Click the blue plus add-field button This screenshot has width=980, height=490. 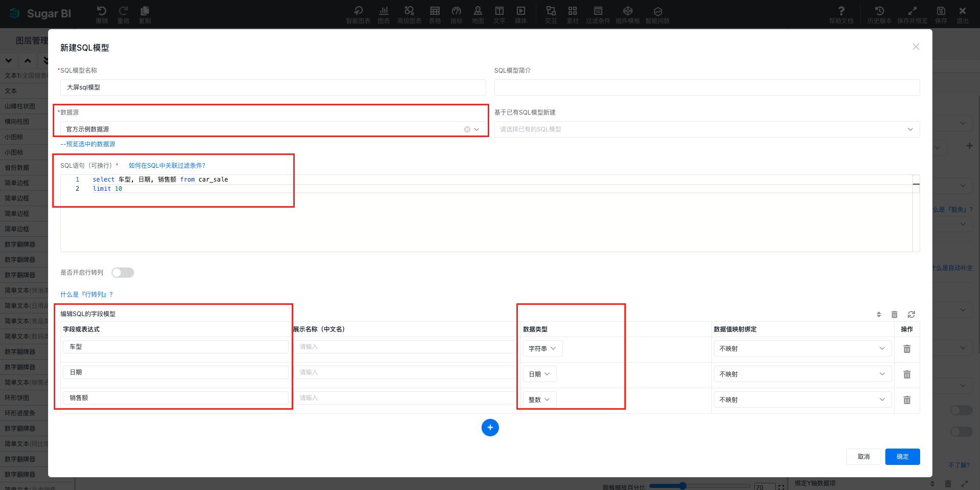(490, 428)
